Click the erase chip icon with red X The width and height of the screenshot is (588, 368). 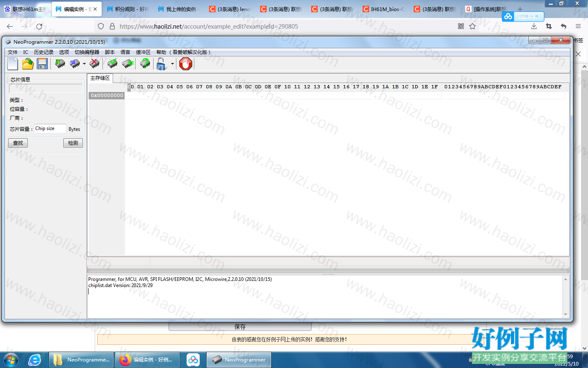point(95,64)
